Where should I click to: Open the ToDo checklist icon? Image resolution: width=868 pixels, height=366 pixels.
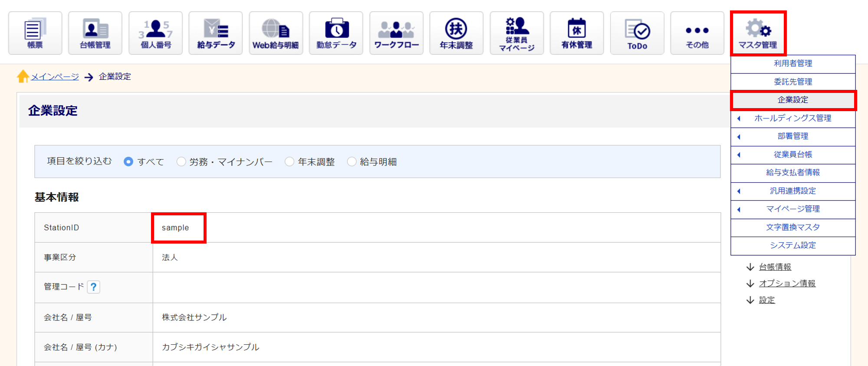(637, 33)
